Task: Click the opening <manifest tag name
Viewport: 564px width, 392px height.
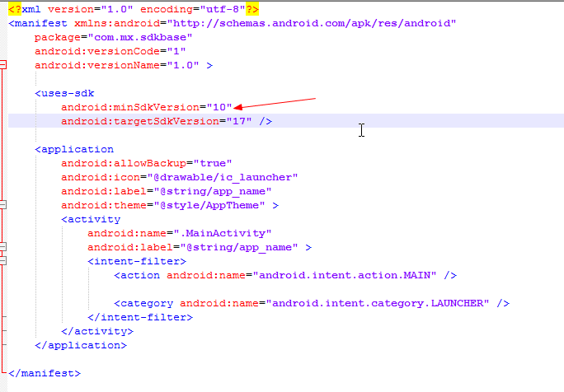Action: click(x=38, y=23)
